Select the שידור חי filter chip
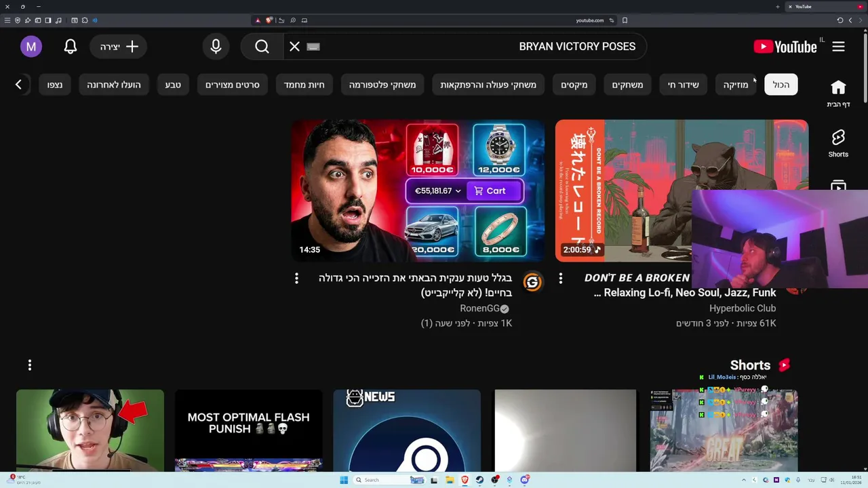Screen dimensions: 868x488 (684, 85)
